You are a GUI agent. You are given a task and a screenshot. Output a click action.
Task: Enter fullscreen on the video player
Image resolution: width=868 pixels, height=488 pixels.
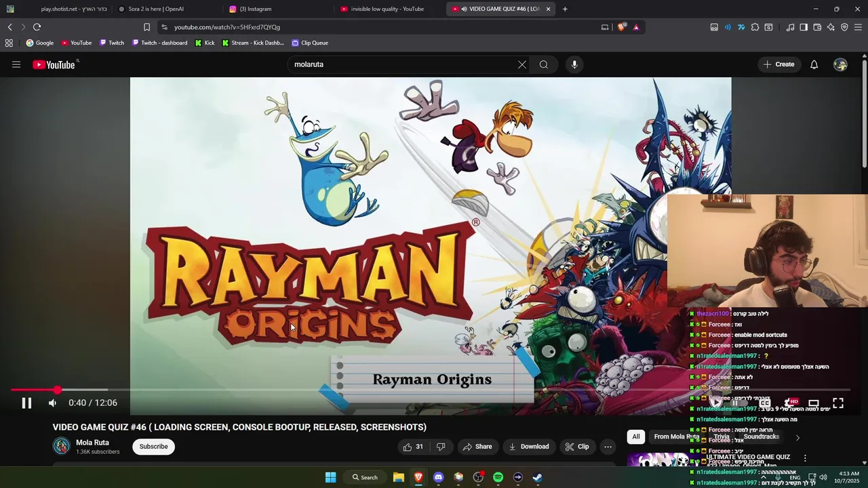(x=838, y=403)
